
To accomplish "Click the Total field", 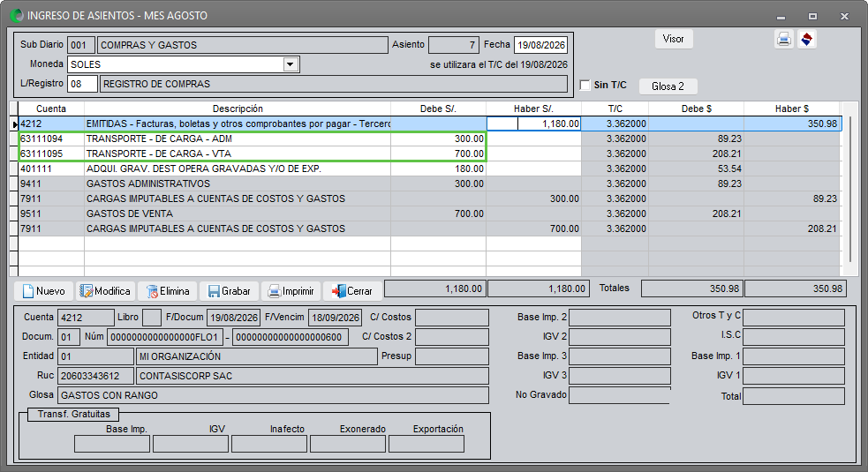I will [794, 396].
